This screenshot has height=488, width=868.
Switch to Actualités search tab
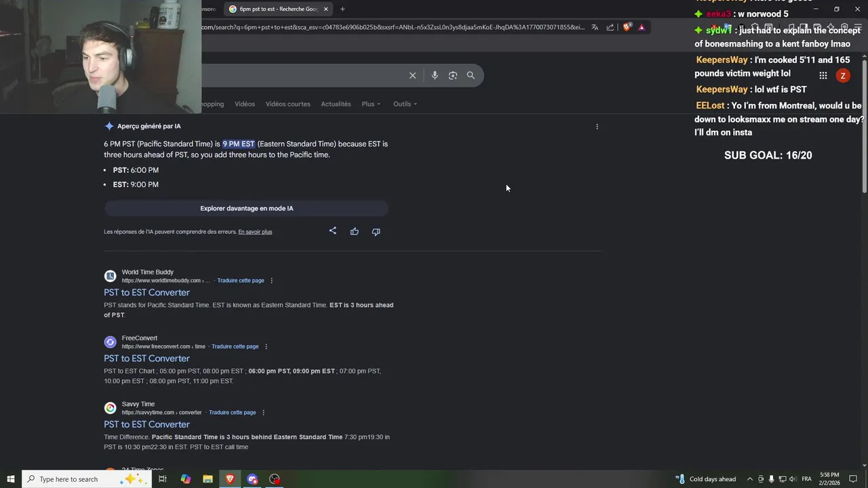click(336, 104)
